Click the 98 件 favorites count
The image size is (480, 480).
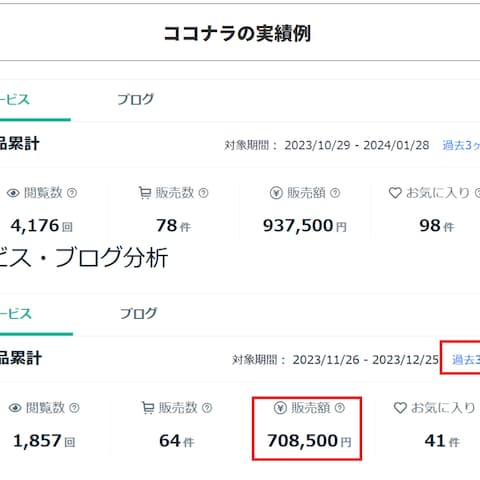point(437,226)
